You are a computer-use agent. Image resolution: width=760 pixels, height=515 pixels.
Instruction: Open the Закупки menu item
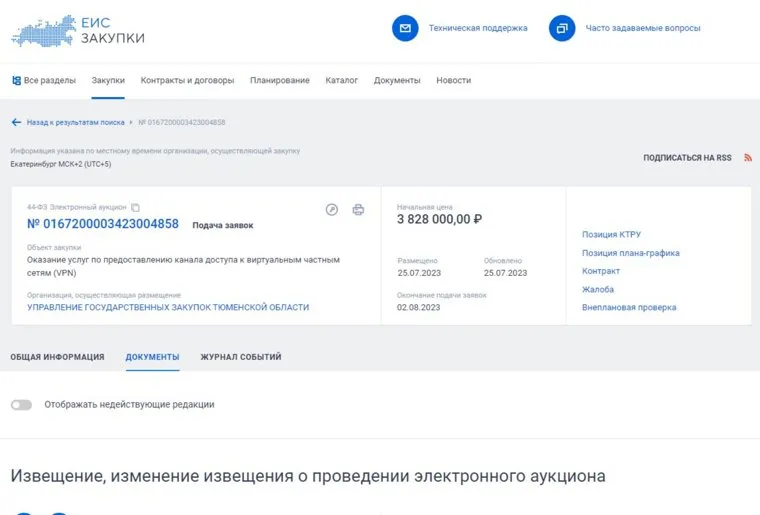point(108,80)
